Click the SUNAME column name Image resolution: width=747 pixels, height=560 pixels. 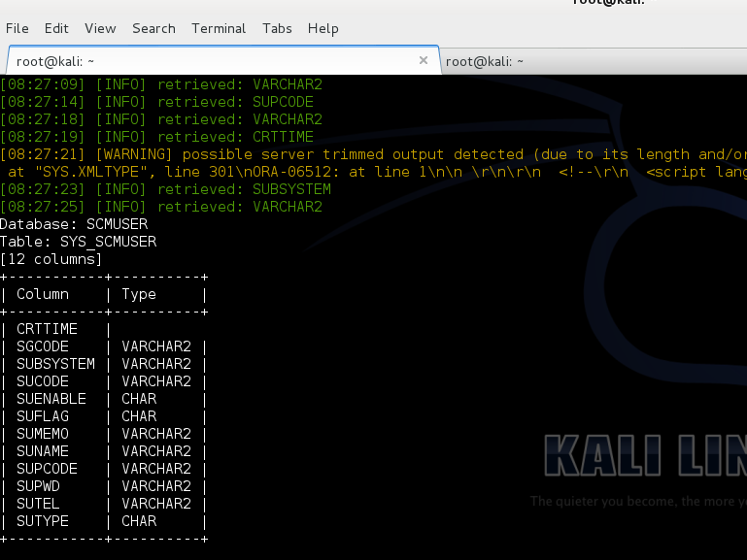(x=43, y=451)
